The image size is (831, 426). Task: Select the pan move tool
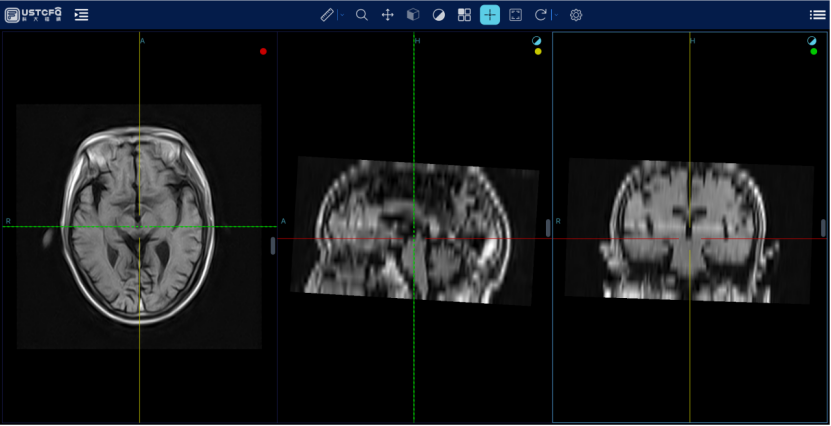point(387,15)
